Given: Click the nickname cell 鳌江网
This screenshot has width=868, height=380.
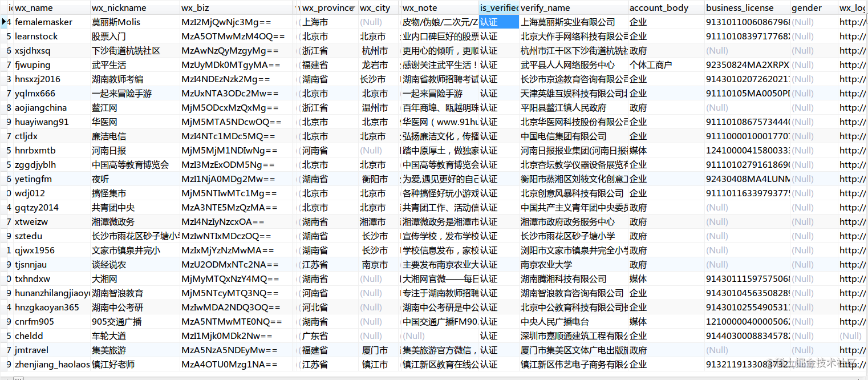Looking at the screenshot, I should point(135,108).
